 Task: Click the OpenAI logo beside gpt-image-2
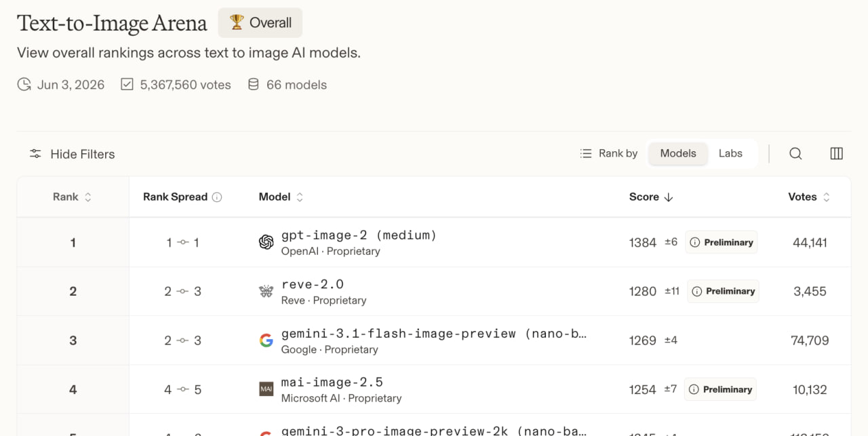(267, 242)
